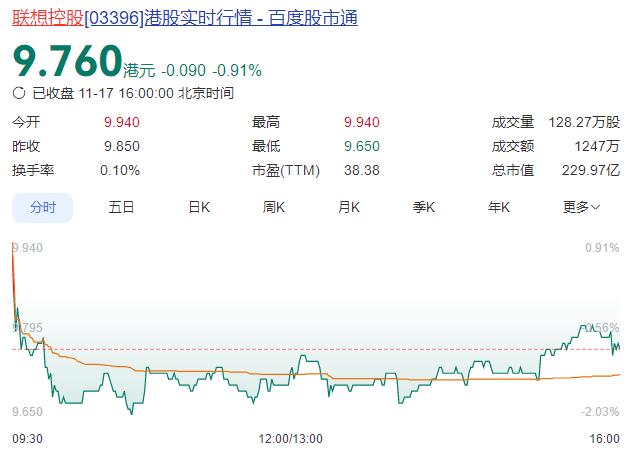Image resolution: width=630 pixels, height=456 pixels.
Task: Open the 联想控股 Baidu stock title link
Action: (185, 18)
